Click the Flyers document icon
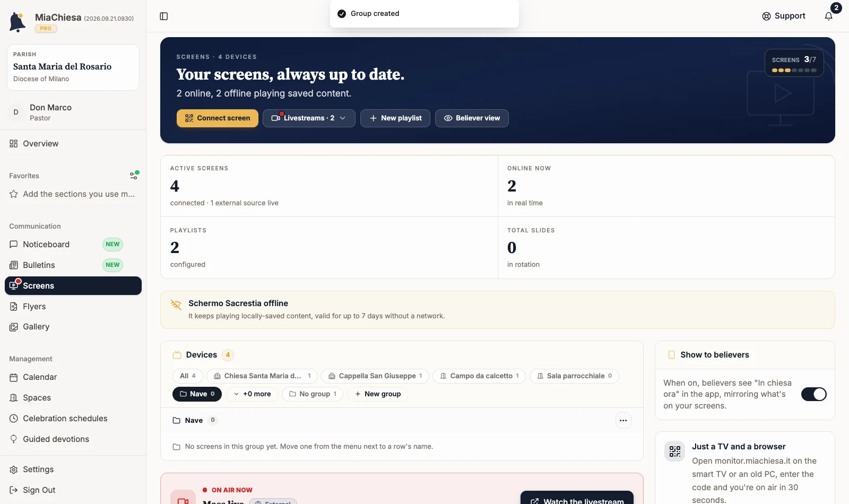Image resolution: width=849 pixels, height=504 pixels. (x=14, y=307)
